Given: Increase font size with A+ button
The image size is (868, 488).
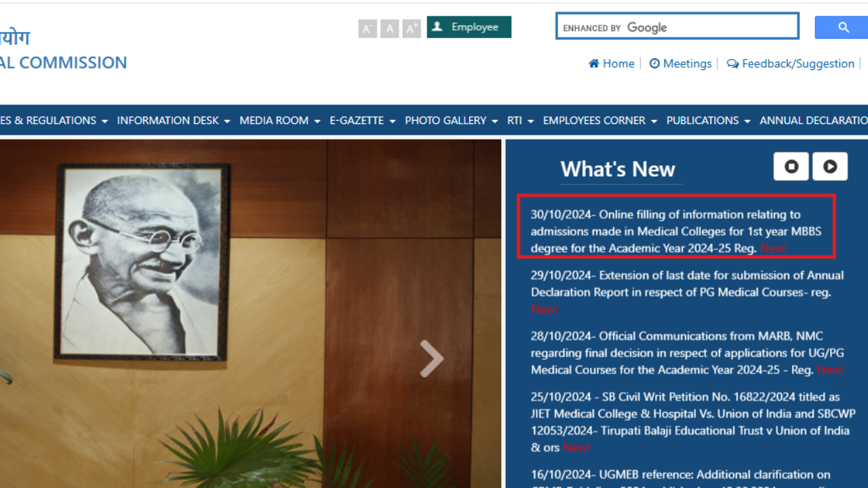Looking at the screenshot, I should pyautogui.click(x=412, y=28).
